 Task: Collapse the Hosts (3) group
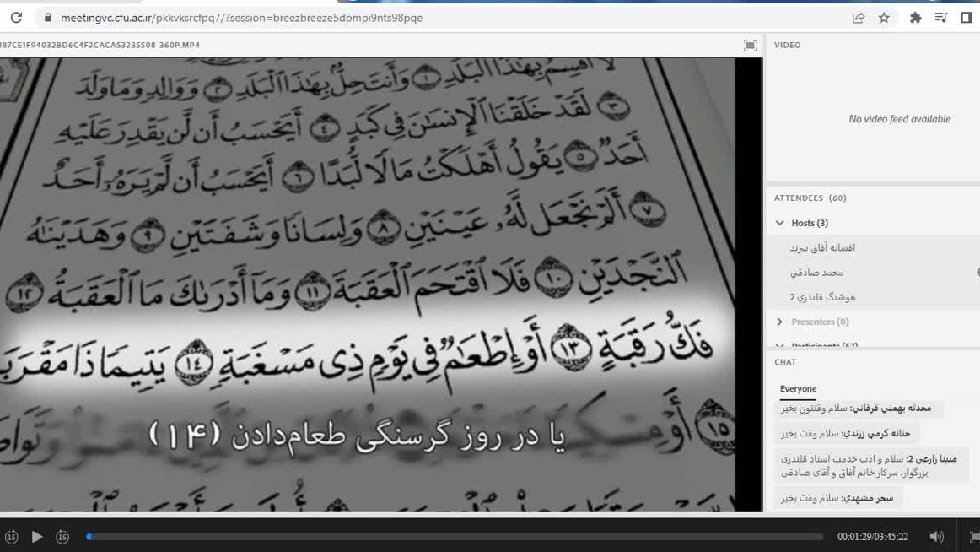[779, 223]
